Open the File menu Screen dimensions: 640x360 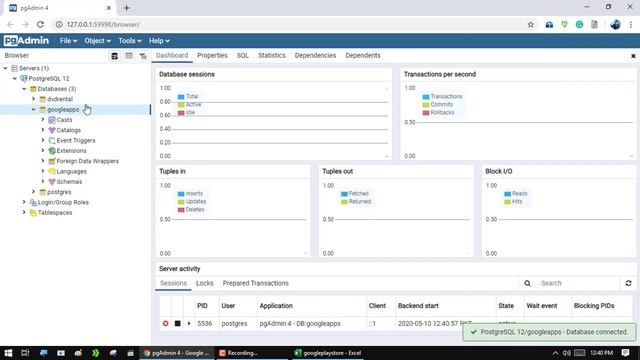click(68, 41)
